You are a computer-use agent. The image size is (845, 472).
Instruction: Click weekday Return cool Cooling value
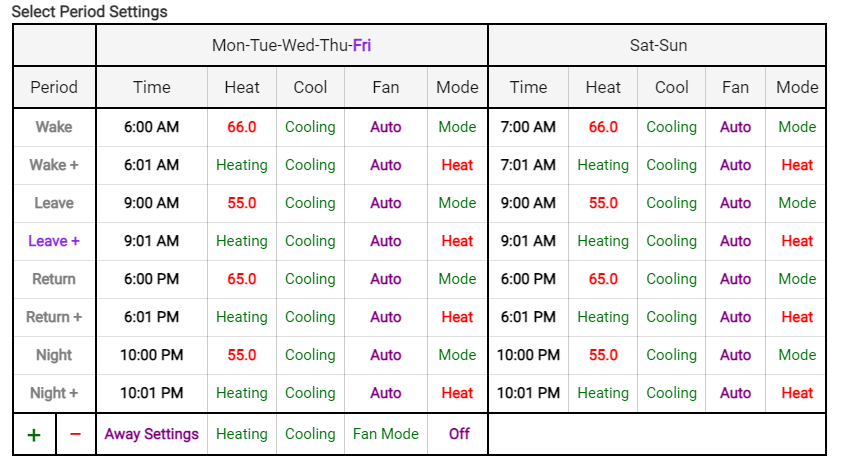tap(310, 279)
